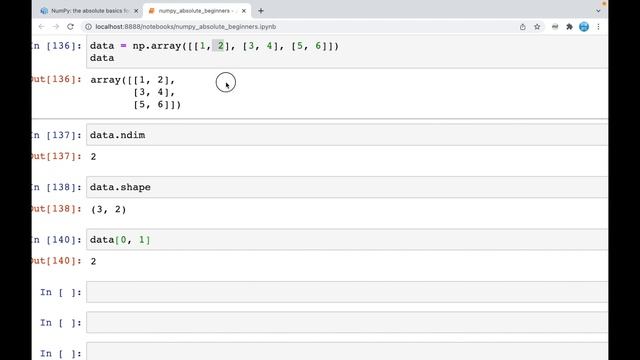Go forward using the browser forward arrow
The width and height of the screenshot is (640, 360).
click(x=56, y=27)
